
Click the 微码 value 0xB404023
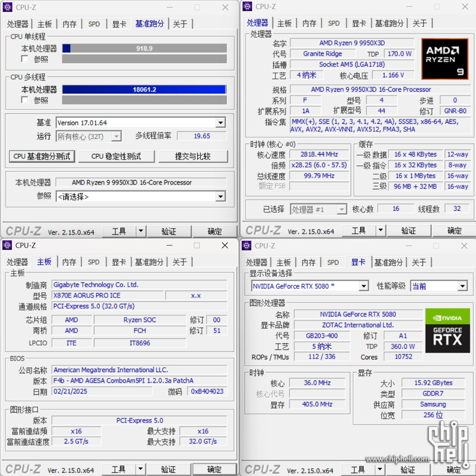click(207, 391)
